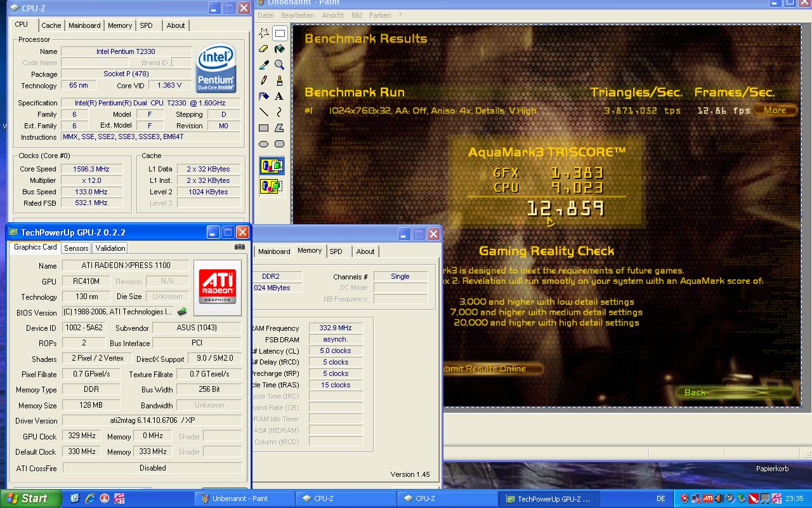The width and height of the screenshot is (812, 508).
Task: Open the Bild menu in Paint
Action: pos(357,15)
